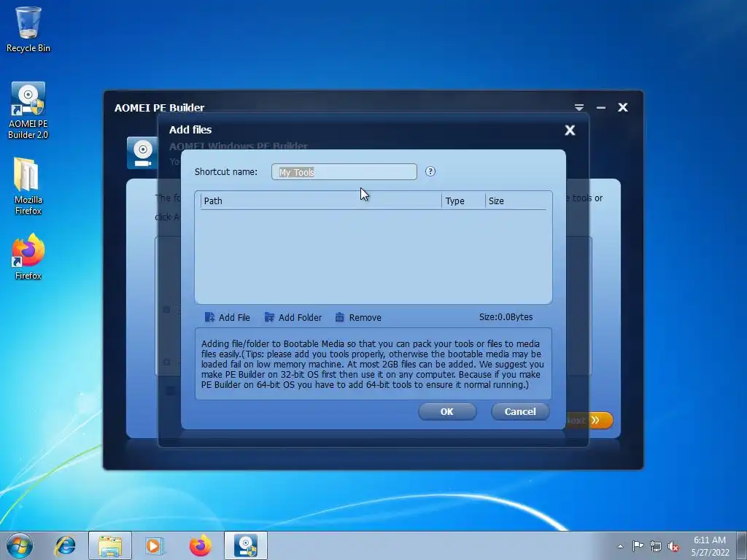Click Add File button
The image size is (747, 560).
coord(228,317)
